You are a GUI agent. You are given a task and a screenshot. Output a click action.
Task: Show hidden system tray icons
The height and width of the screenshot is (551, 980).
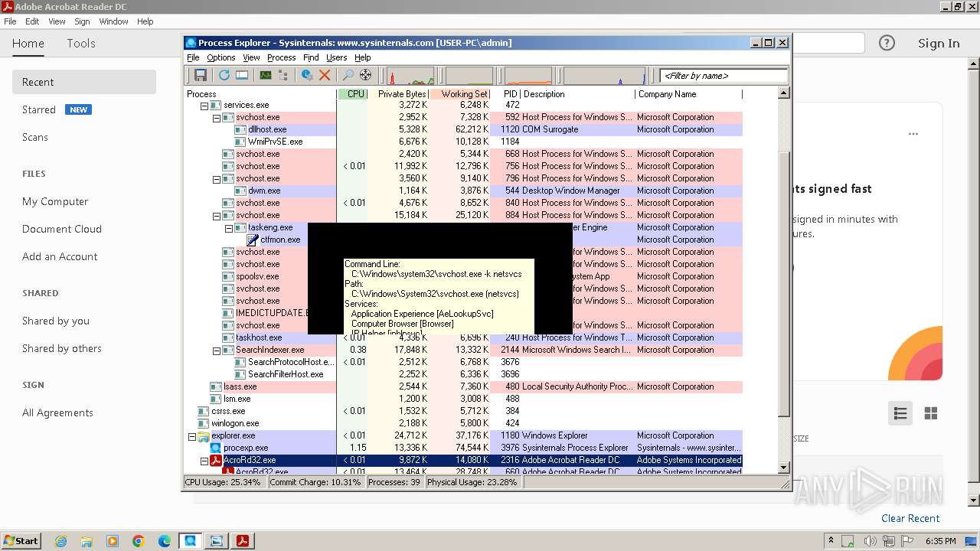(831, 541)
